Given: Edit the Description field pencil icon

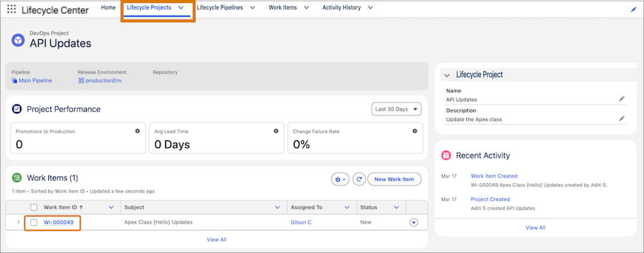Looking at the screenshot, I should coord(621,118).
